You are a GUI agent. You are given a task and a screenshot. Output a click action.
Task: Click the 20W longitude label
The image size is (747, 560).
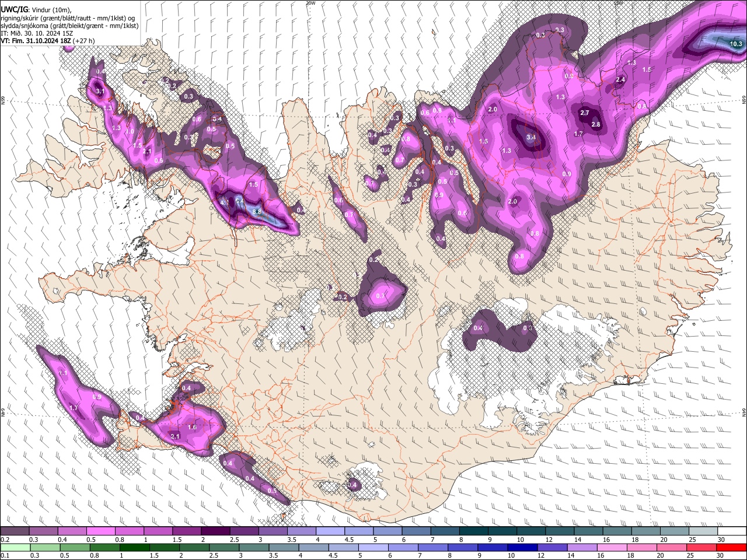[310, 3]
